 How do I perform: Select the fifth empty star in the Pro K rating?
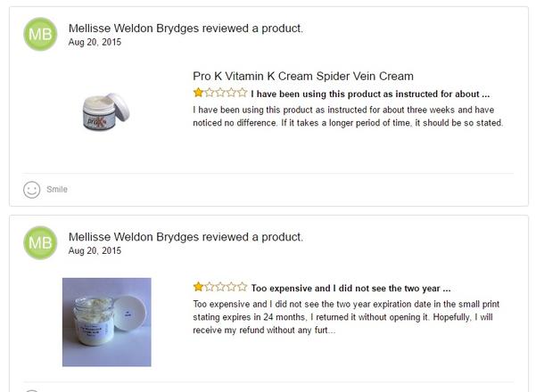click(242, 93)
